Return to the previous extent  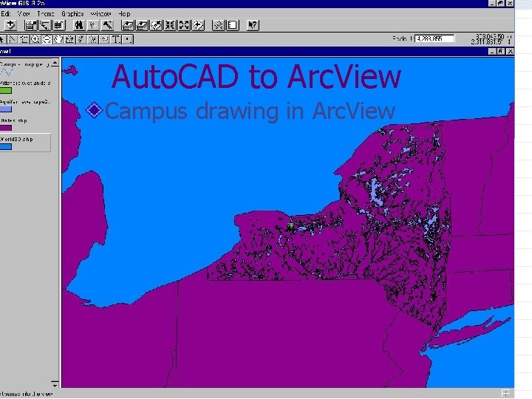pos(198,25)
